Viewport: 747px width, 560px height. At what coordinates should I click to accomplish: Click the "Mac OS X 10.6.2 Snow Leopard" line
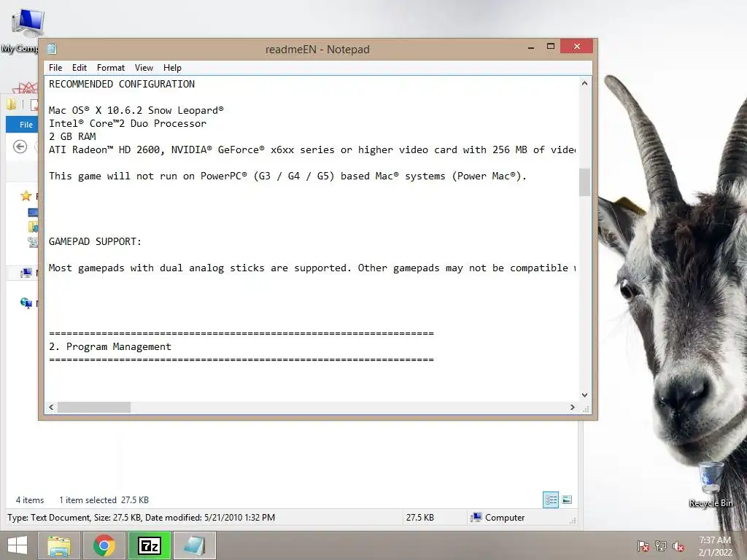point(136,111)
